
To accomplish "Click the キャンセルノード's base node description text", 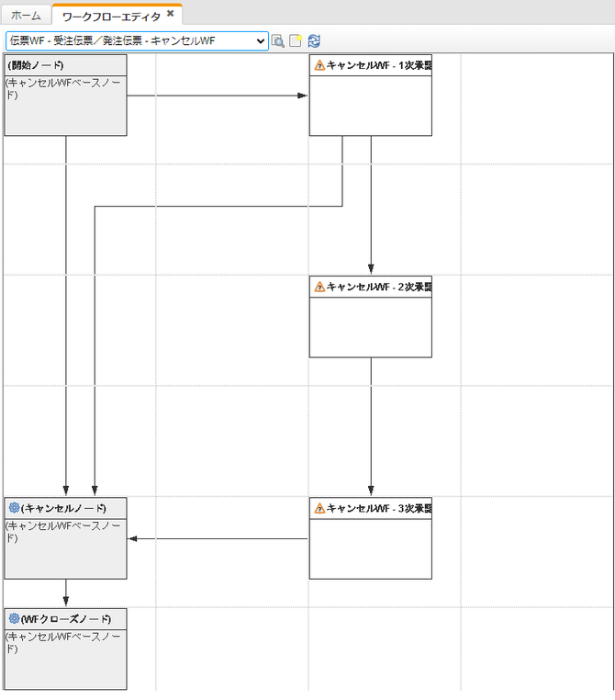I will pyautogui.click(x=63, y=532).
